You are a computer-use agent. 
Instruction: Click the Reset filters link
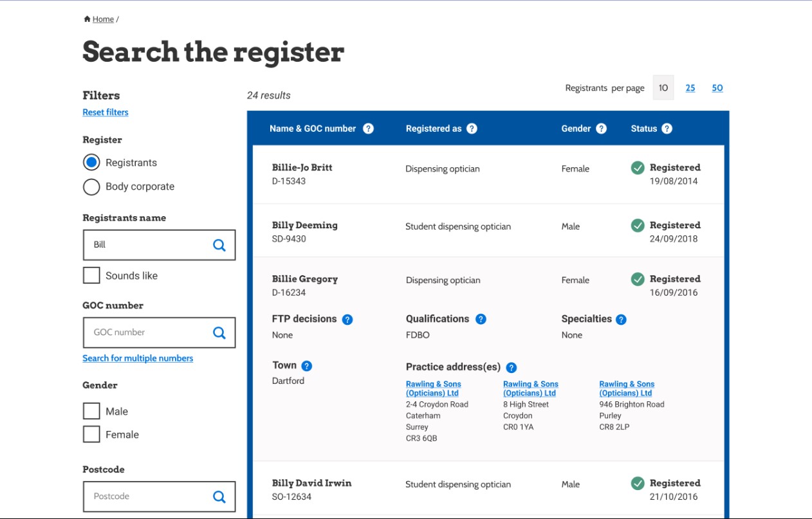coord(106,113)
